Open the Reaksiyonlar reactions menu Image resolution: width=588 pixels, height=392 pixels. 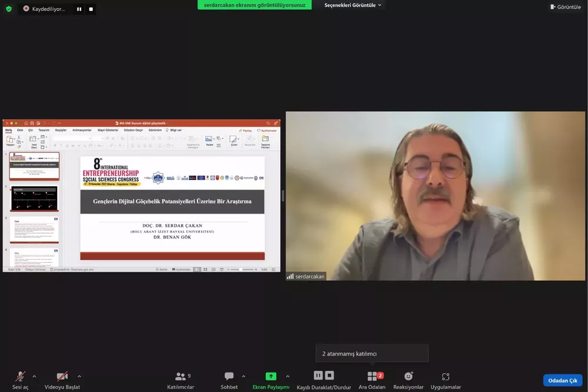click(408, 377)
